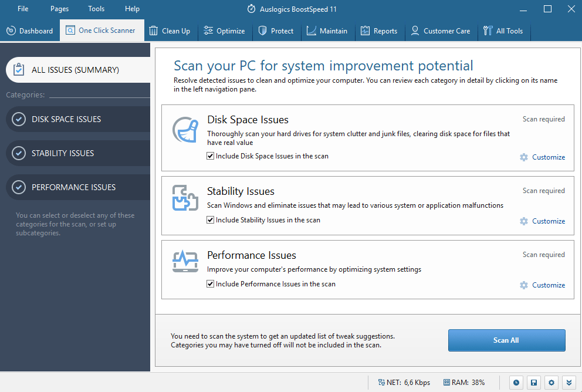Screen dimensions: 582x392
Task: Expand the double-chevron icon in status bar
Action: point(569,383)
